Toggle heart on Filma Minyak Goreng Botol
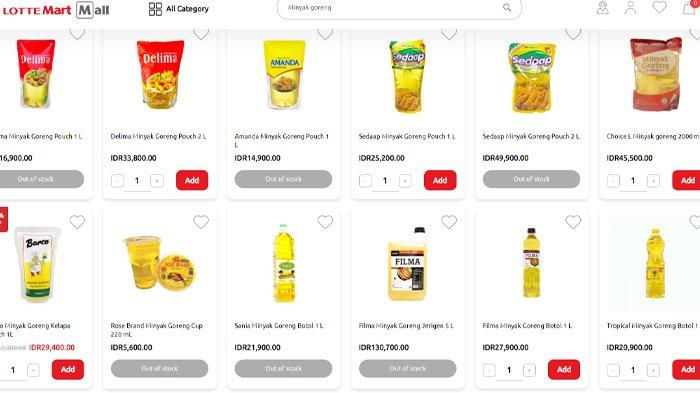This screenshot has height=393, width=700. [573, 222]
